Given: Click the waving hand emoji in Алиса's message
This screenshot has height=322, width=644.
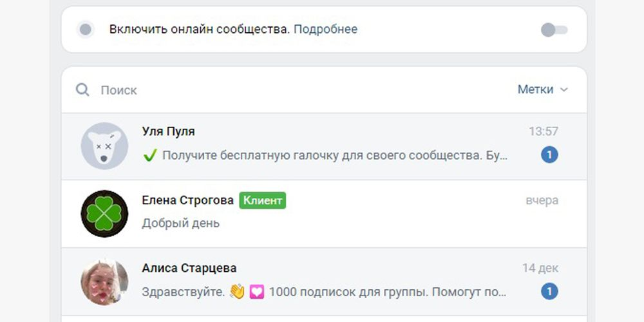Looking at the screenshot, I should pyautogui.click(x=237, y=292).
